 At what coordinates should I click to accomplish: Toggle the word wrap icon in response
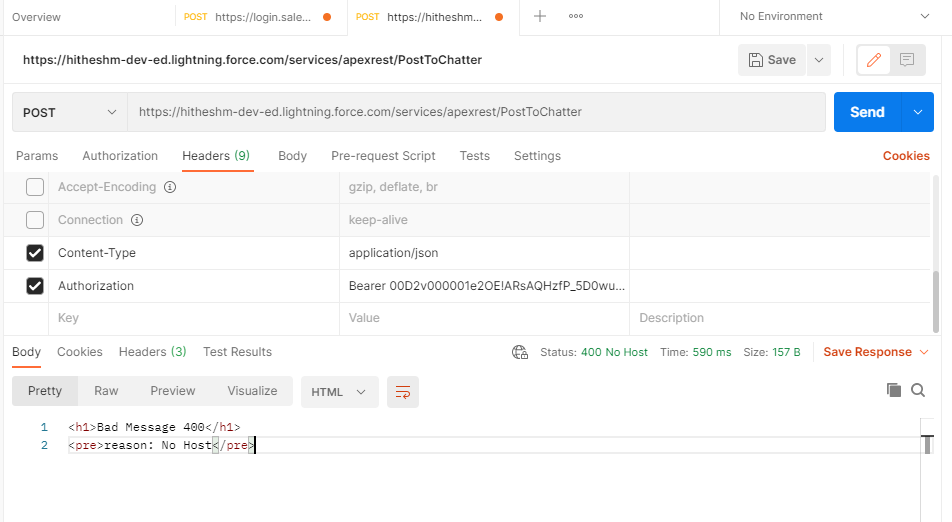(x=403, y=392)
